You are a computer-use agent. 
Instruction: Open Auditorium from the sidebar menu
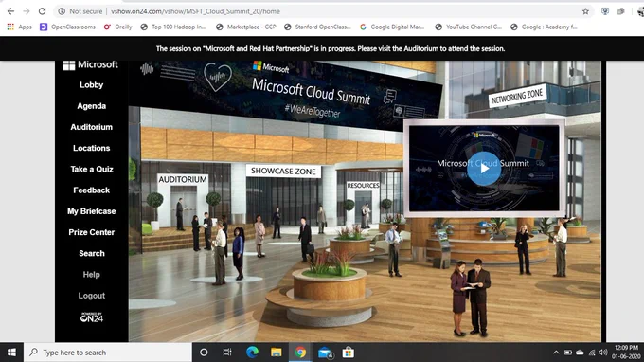coord(91,127)
